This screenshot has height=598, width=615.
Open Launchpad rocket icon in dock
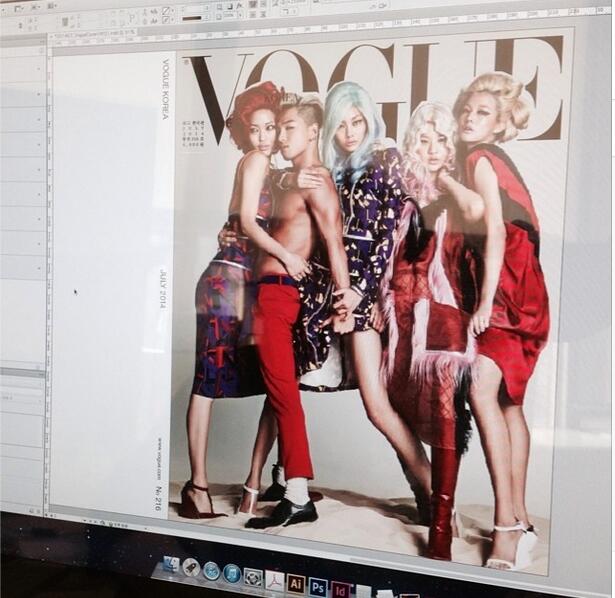pyautogui.click(x=191, y=569)
